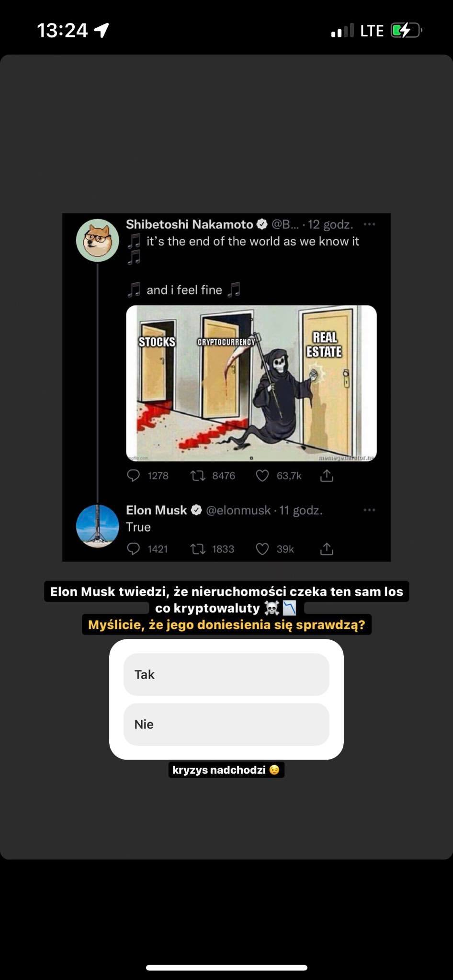
Task: Like the Shibetoshi Nakamoto tweet with 63,7k
Action: point(262,475)
